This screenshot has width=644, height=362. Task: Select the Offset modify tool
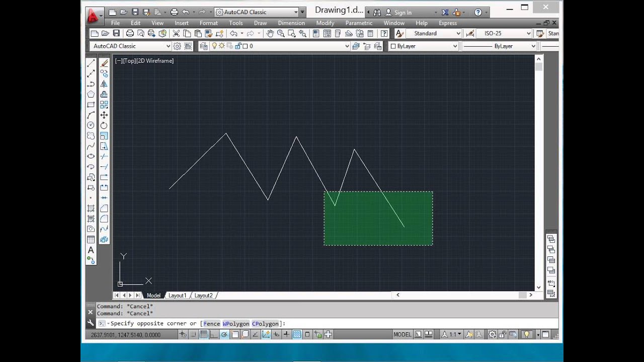(x=104, y=95)
